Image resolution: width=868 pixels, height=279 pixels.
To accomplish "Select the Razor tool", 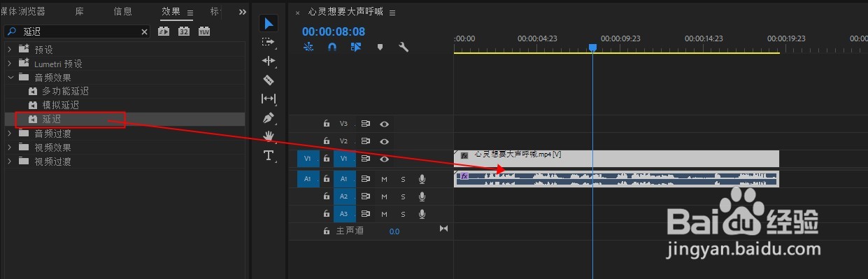I will [269, 80].
